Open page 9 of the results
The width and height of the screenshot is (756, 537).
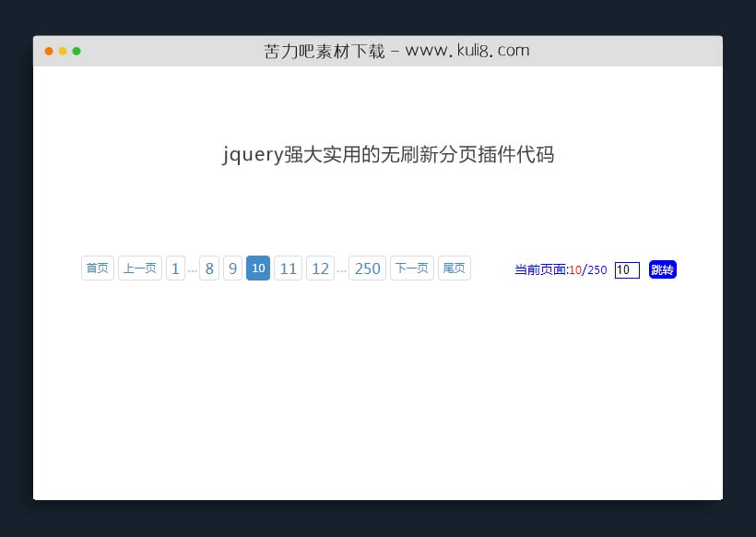coord(232,268)
